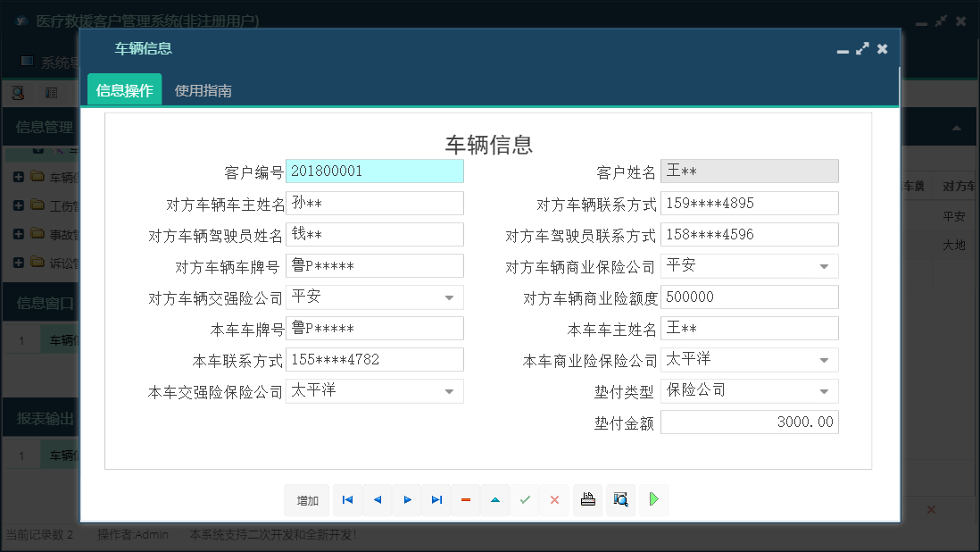This screenshot has width=980, height=552.
Task: Run the report with the green play arrow
Action: coord(653,500)
